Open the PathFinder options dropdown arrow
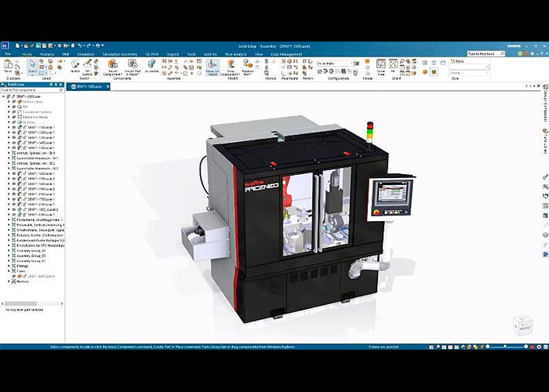 coord(51,85)
